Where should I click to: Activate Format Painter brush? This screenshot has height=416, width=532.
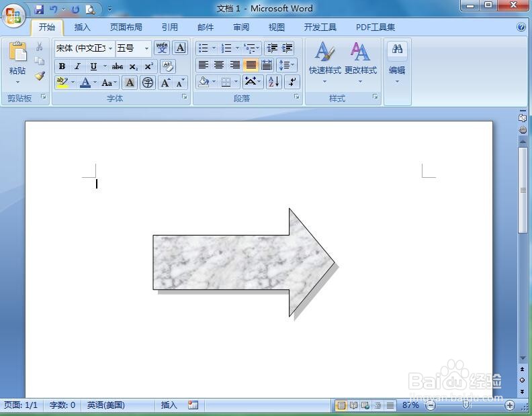pos(40,75)
